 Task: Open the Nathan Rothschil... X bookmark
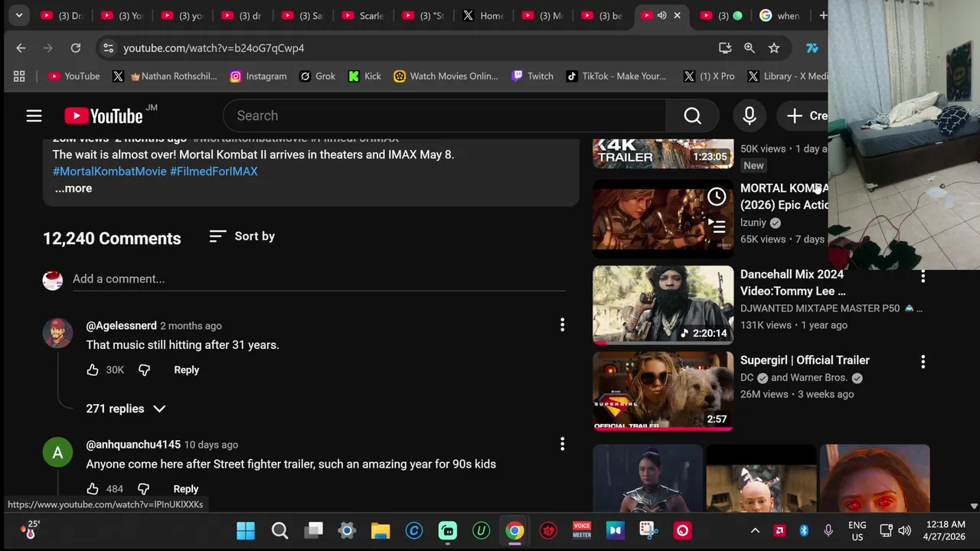point(165,76)
